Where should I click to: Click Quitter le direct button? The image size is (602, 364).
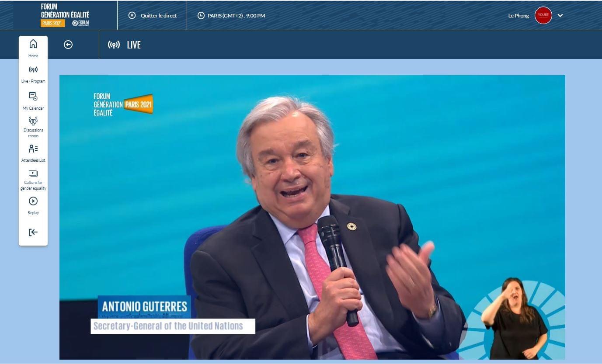158,16
